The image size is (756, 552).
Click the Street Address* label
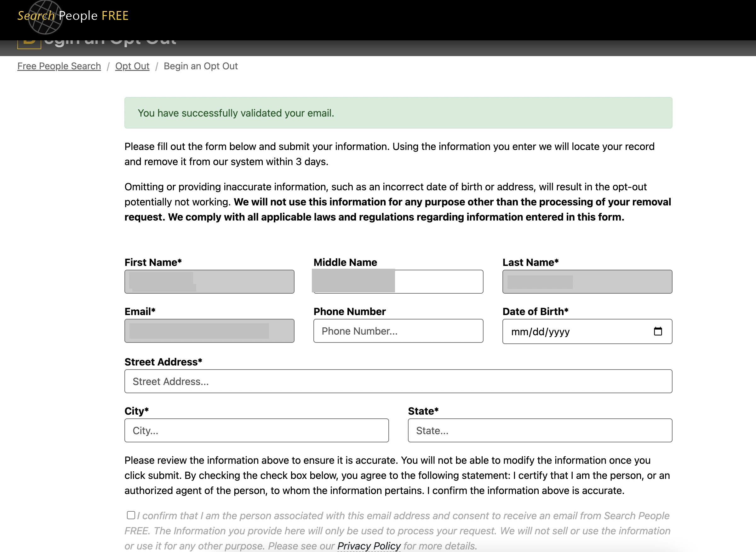point(163,362)
